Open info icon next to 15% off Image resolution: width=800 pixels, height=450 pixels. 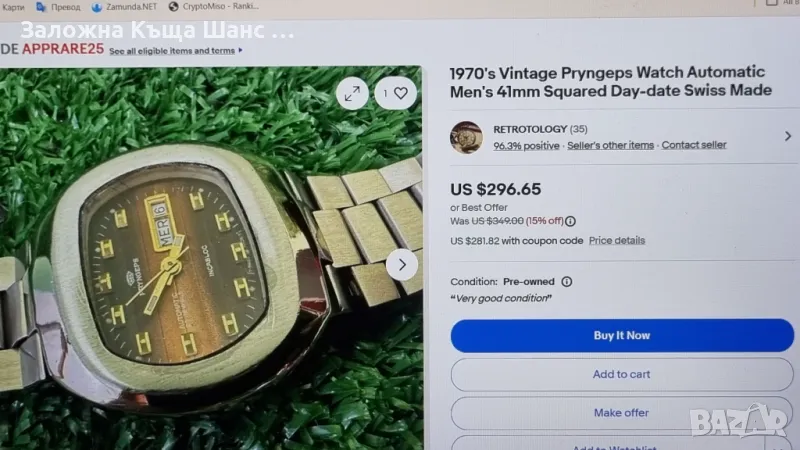(570, 221)
